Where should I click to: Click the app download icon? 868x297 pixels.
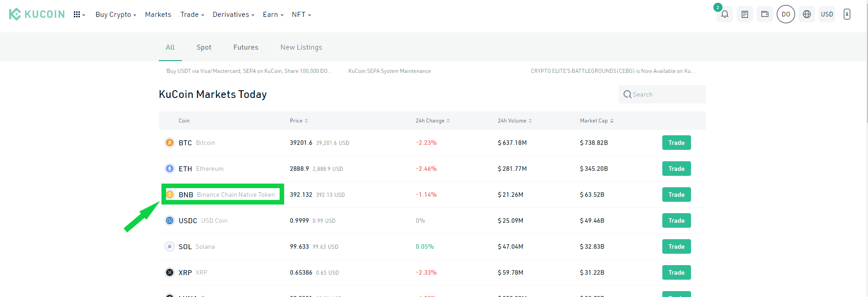(847, 14)
